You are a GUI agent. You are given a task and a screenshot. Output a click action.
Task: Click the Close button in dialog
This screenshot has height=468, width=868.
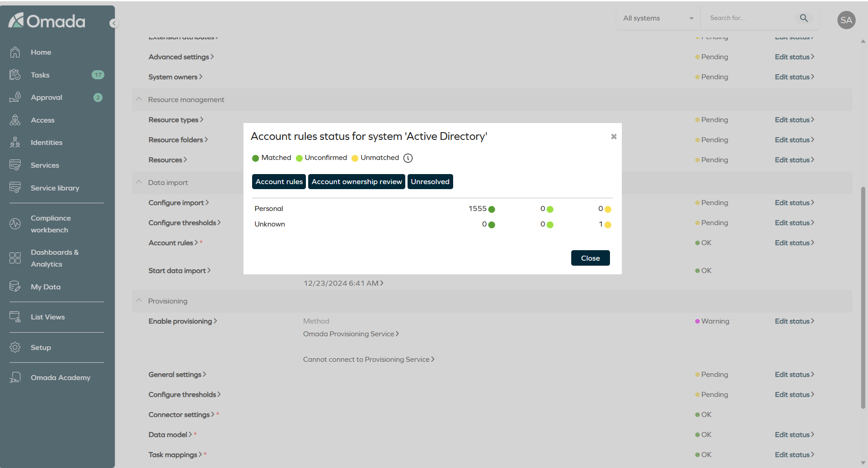[590, 258]
